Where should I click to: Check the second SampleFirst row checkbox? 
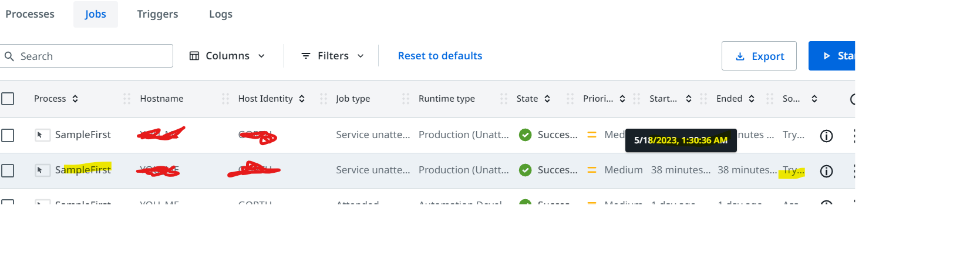tap(8, 170)
